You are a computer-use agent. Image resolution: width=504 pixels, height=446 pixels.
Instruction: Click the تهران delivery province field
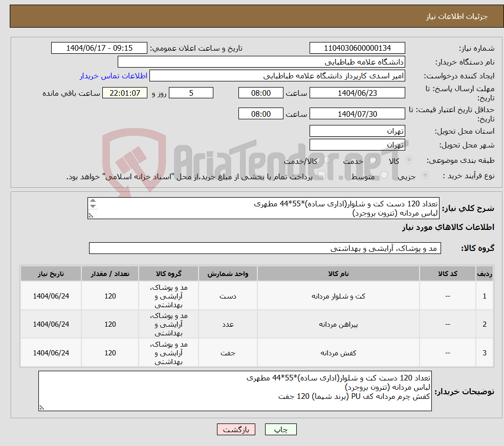pos(357,131)
